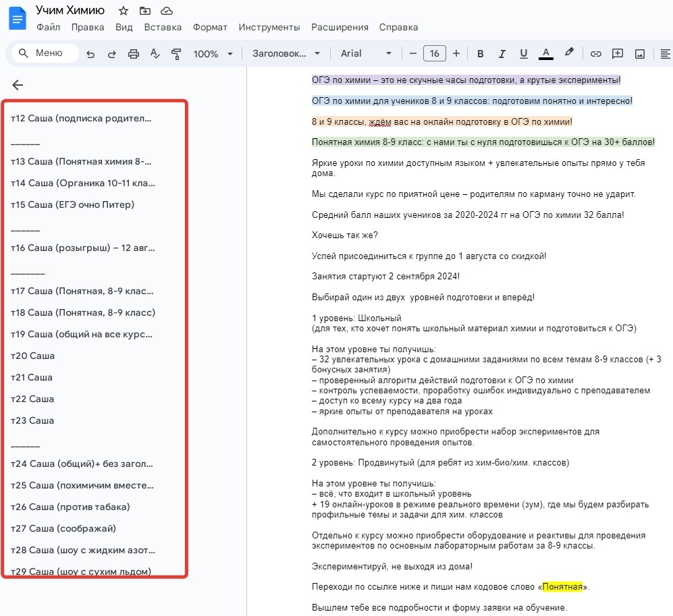The image size is (673, 616).
Task: Open the paragraph style Заголовок dropdown
Action: (286, 53)
